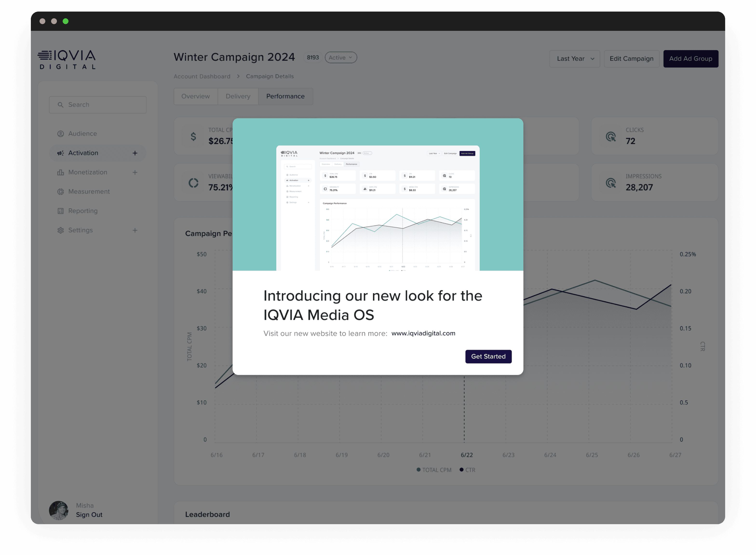This screenshot has width=756, height=555.
Task: Click the Edit Campaign button
Action: (631, 59)
